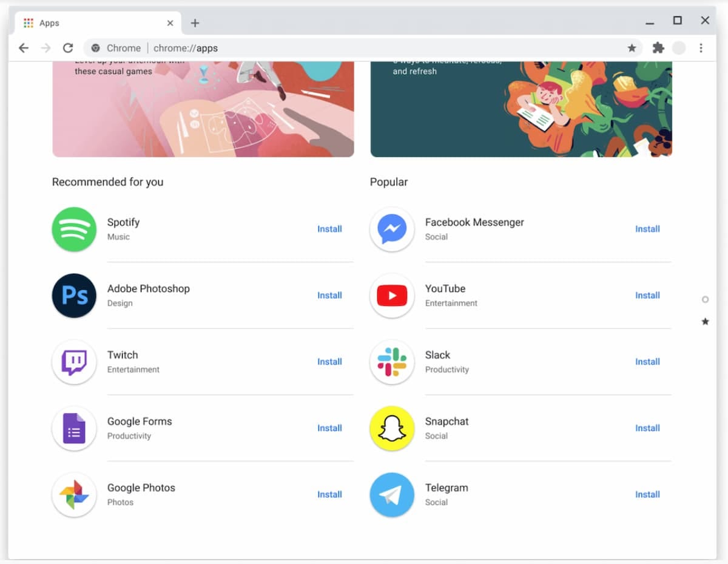This screenshot has width=728, height=564.
Task: Click the Twitch app name
Action: click(123, 355)
